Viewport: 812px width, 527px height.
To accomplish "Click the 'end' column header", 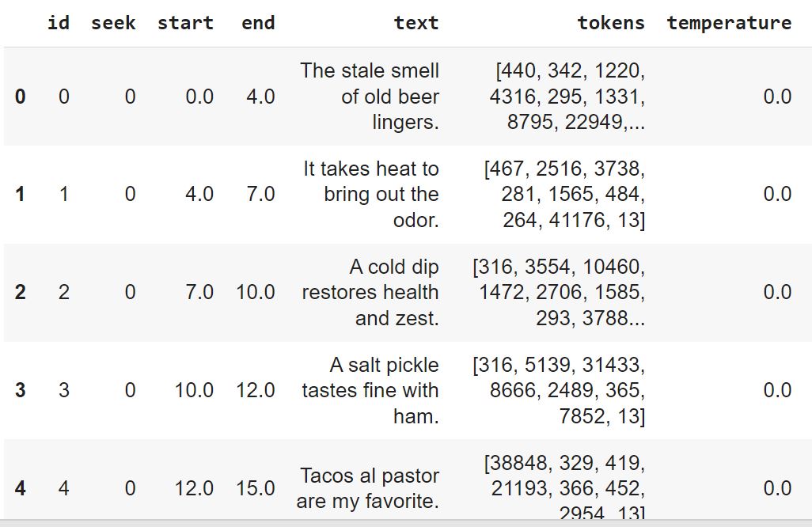I will 258,23.
